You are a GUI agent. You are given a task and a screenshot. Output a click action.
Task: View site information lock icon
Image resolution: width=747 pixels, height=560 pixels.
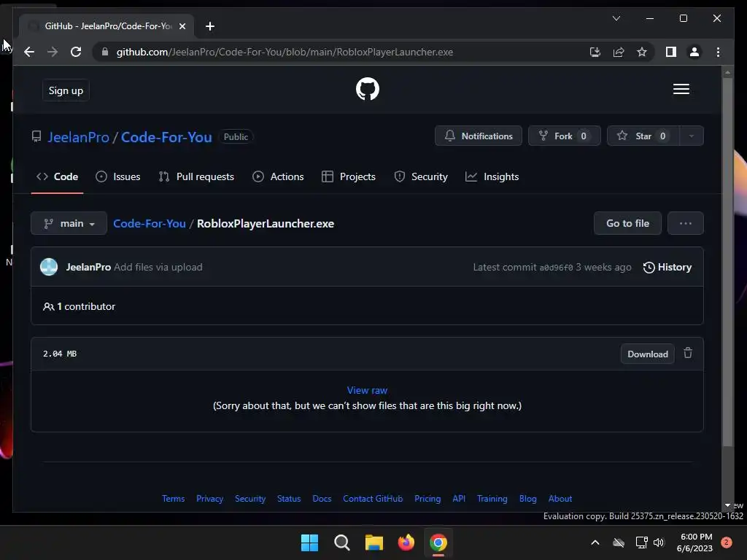pyautogui.click(x=105, y=52)
